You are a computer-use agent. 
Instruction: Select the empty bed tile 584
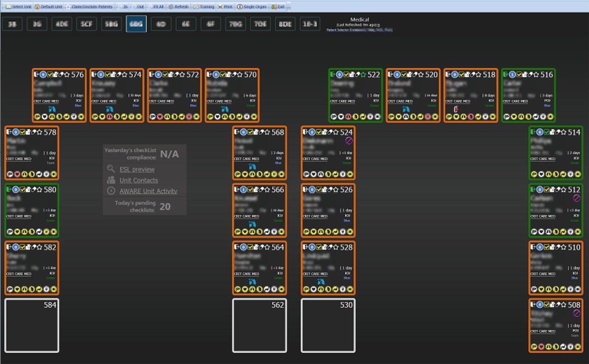32,326
